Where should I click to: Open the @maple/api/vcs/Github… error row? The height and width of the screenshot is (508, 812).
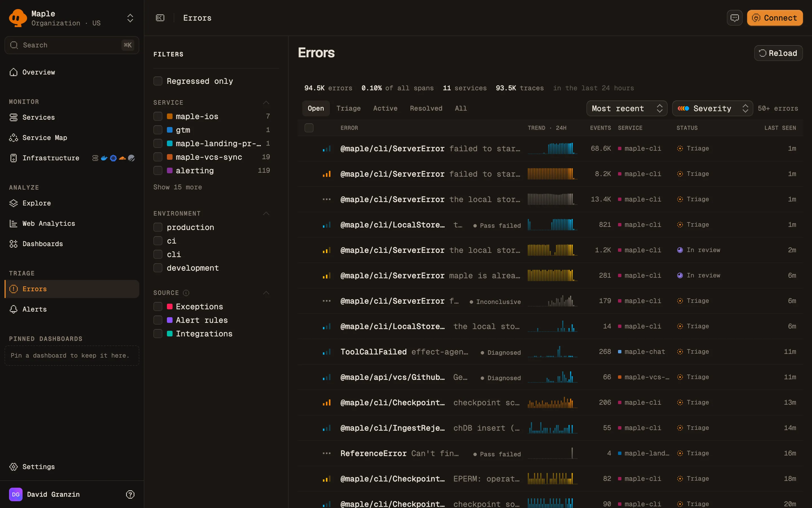click(x=550, y=377)
